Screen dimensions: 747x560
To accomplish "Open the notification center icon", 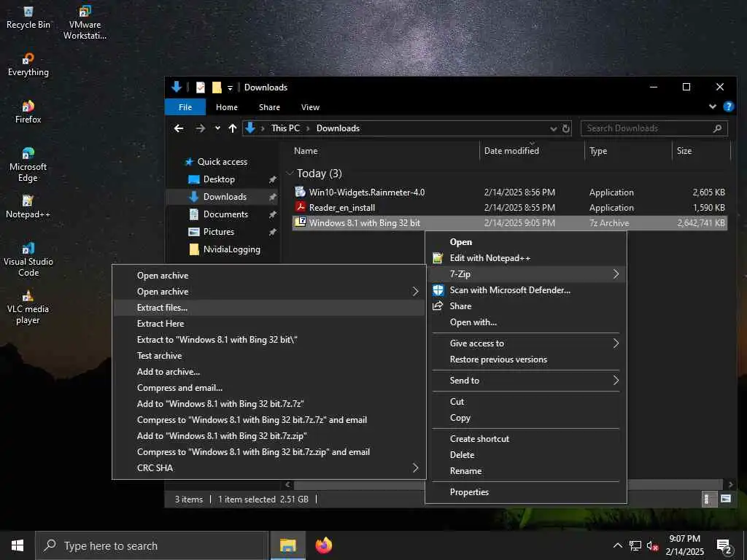I will coord(724,546).
